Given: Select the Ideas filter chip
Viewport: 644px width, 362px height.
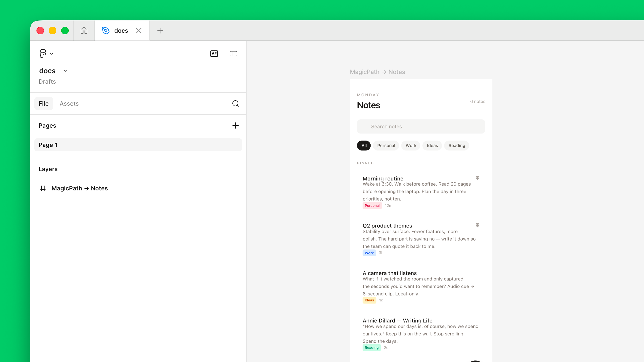Looking at the screenshot, I should point(432,146).
